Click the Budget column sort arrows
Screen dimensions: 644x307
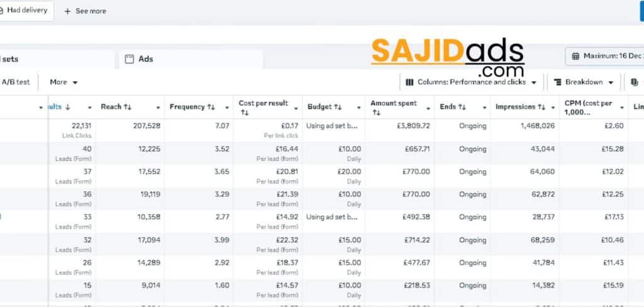[x=338, y=107]
